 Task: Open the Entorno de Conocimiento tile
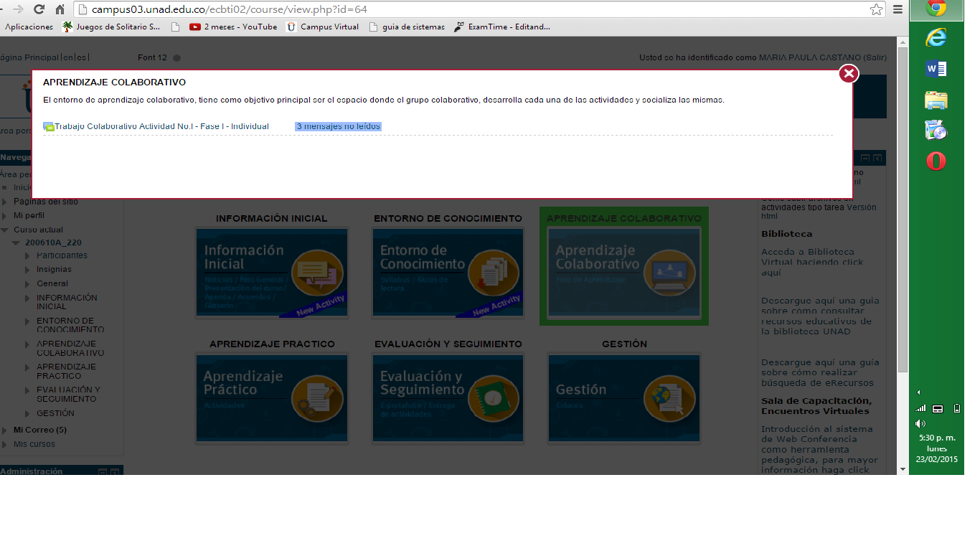(448, 273)
